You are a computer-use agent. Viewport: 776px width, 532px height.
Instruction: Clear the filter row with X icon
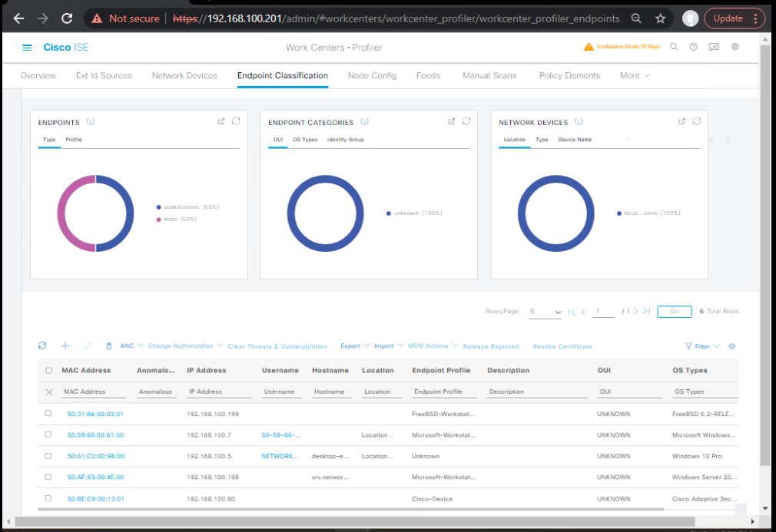(x=49, y=392)
